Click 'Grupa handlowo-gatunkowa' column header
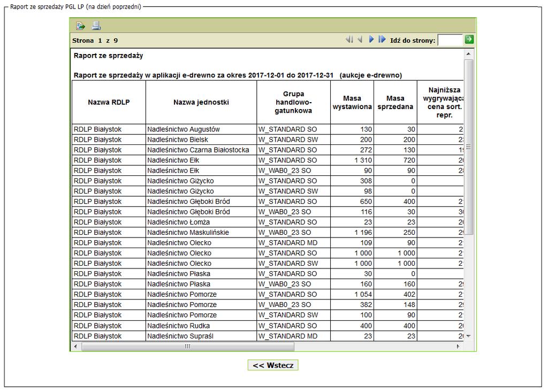The image size is (548, 392). 293,102
